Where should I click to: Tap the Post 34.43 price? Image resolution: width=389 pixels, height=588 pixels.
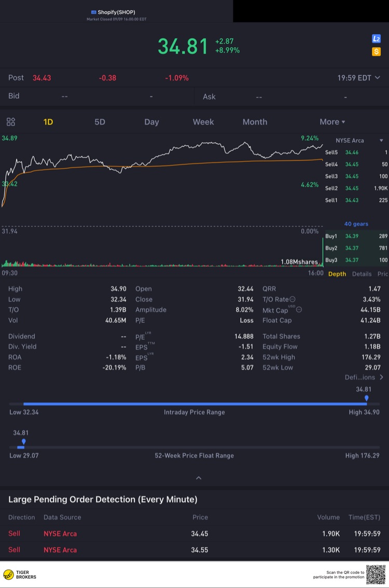[x=41, y=78]
